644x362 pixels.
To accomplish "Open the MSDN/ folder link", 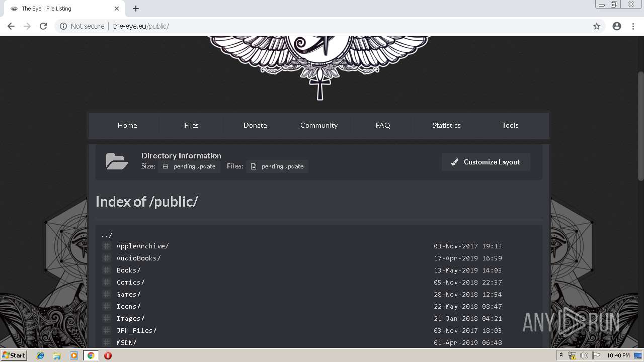I will [127, 342].
